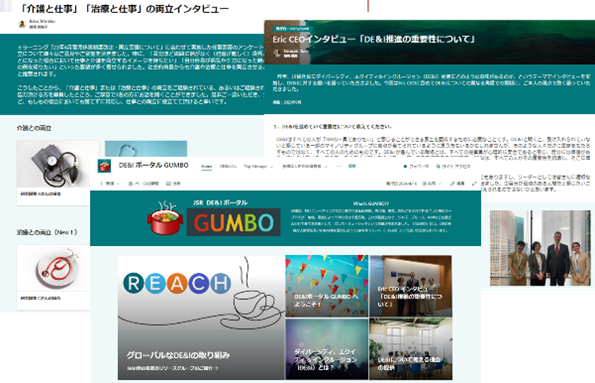Image resolution: width=595 pixels, height=383 pixels.
Task: Click the blood pressure monitor card under 介護との両立
Action: tap(58, 173)
